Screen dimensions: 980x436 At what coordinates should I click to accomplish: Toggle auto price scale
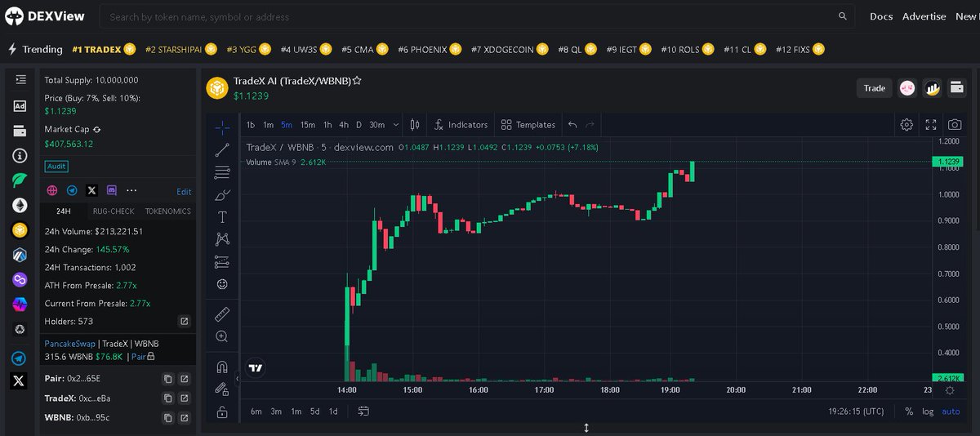coord(951,412)
